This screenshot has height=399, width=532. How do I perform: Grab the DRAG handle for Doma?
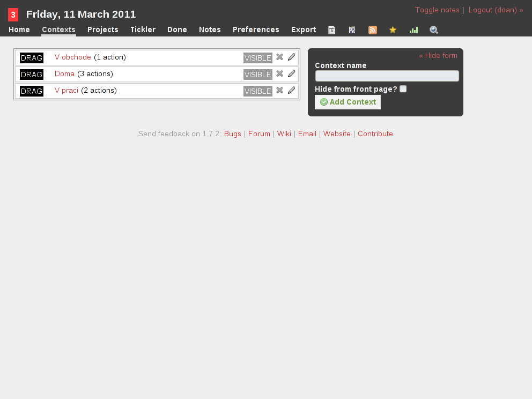pyautogui.click(x=32, y=75)
